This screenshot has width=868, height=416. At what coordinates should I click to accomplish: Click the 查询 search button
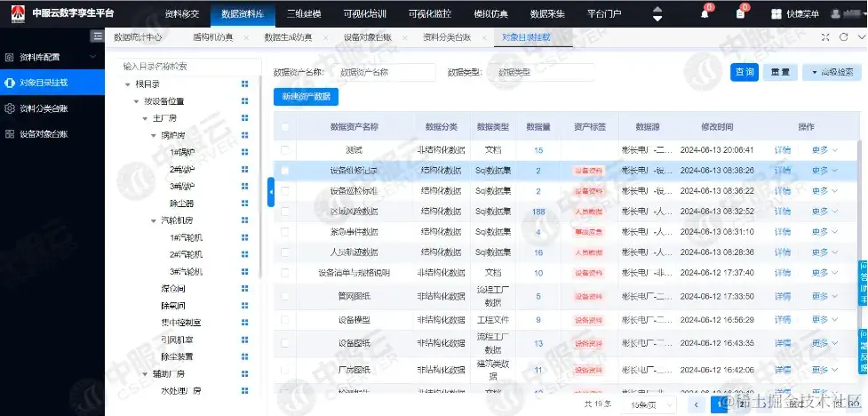point(744,72)
